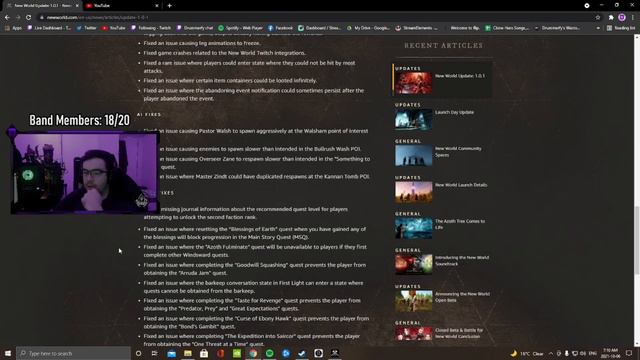Open the Mail app on taskbar
640x360 pixels.
point(171,353)
